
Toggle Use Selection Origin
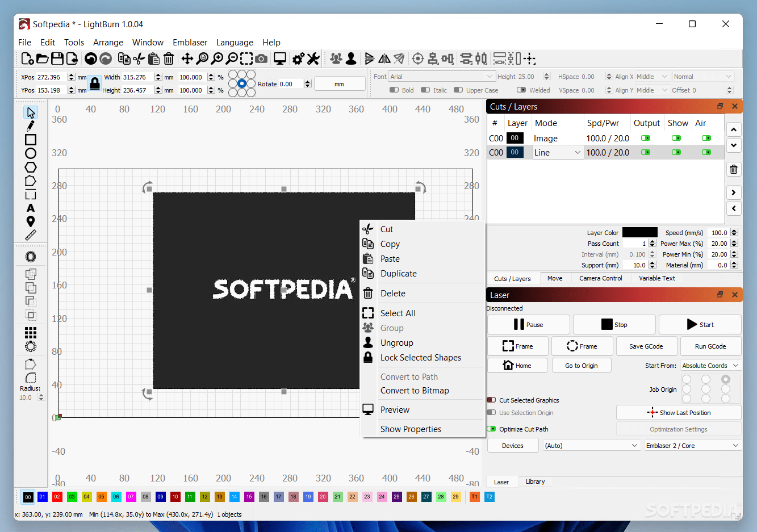491,413
